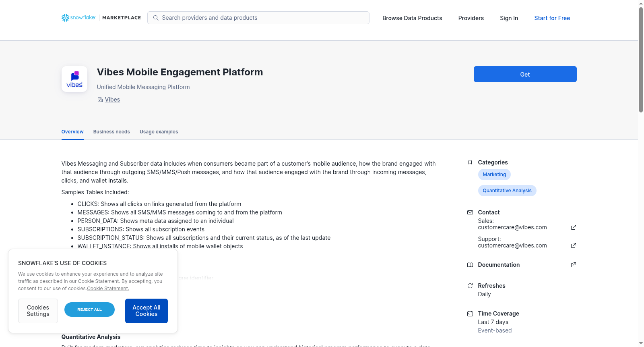Click the Contact envelope icon
The height and width of the screenshot is (347, 644).
coord(470,212)
